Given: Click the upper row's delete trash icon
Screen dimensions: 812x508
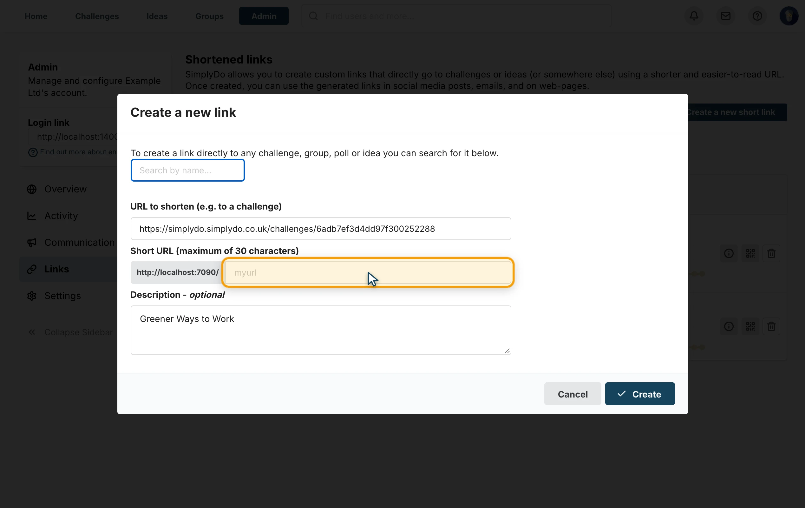Looking at the screenshot, I should tap(771, 253).
